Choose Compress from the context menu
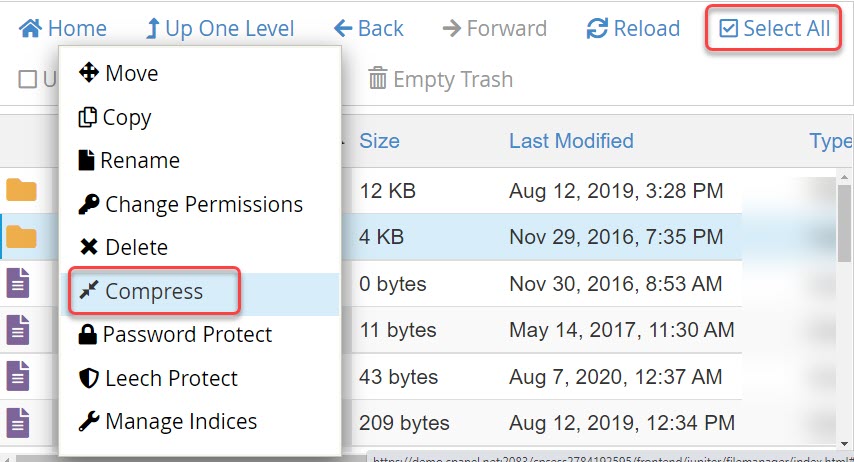Screen dimensions: 854x462 tap(153, 291)
